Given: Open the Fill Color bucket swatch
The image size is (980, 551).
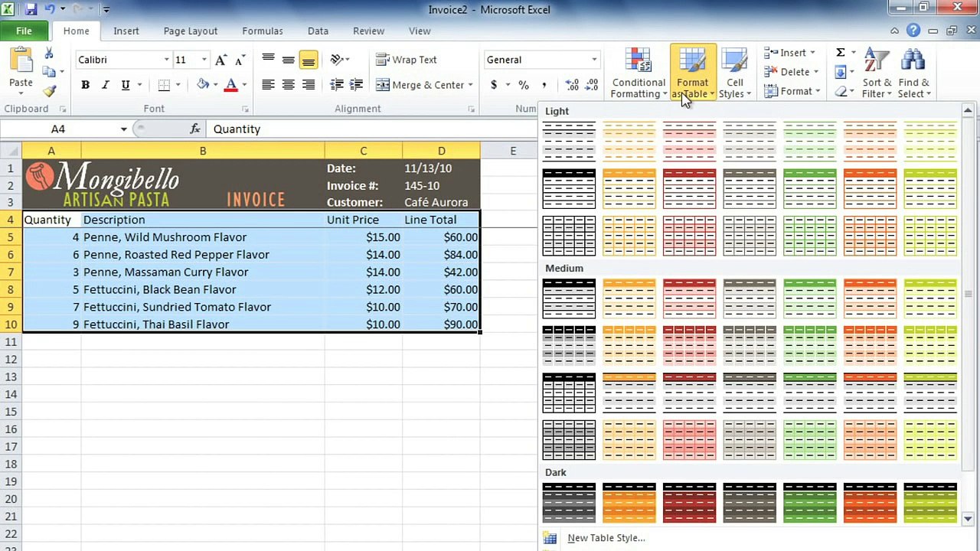Looking at the screenshot, I should coord(202,85).
